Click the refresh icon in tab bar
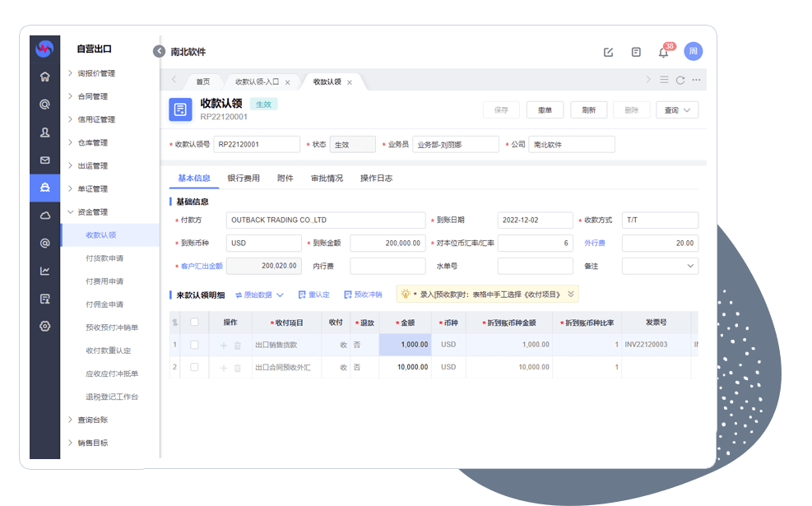The height and width of the screenshot is (506, 812). (680, 81)
